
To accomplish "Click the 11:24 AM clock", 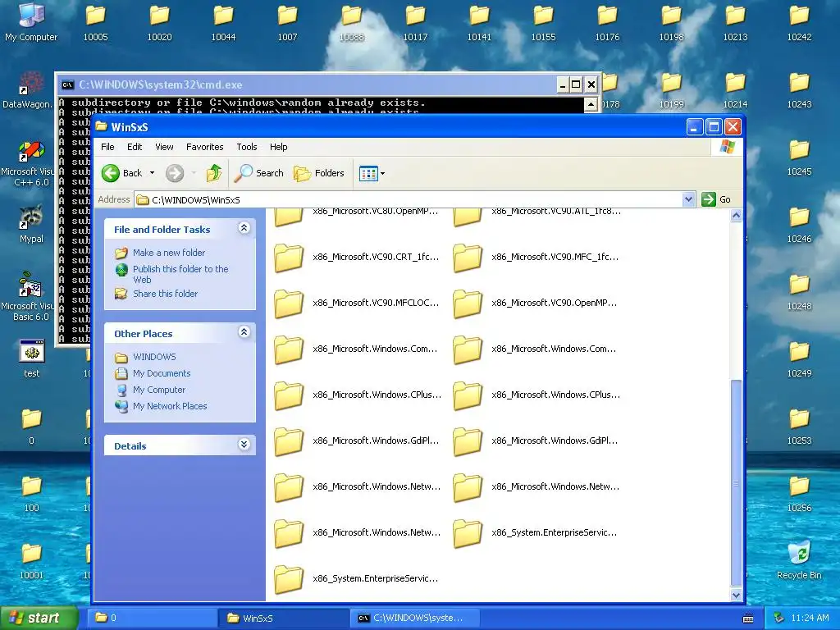I will (x=810, y=618).
